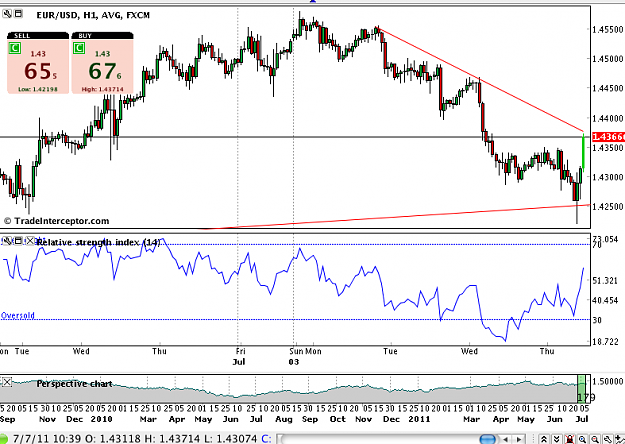This screenshot has height=444, width=625.
Task: Click the upper descending red trendline
Action: point(478,79)
